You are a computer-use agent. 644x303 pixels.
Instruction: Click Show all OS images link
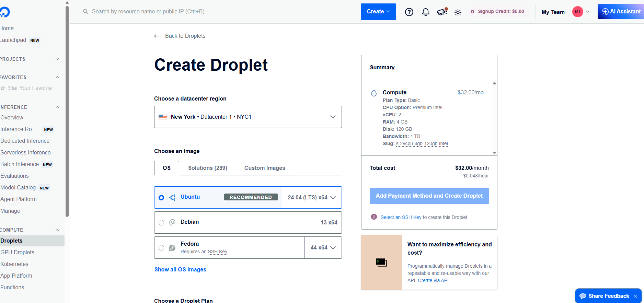point(180,270)
